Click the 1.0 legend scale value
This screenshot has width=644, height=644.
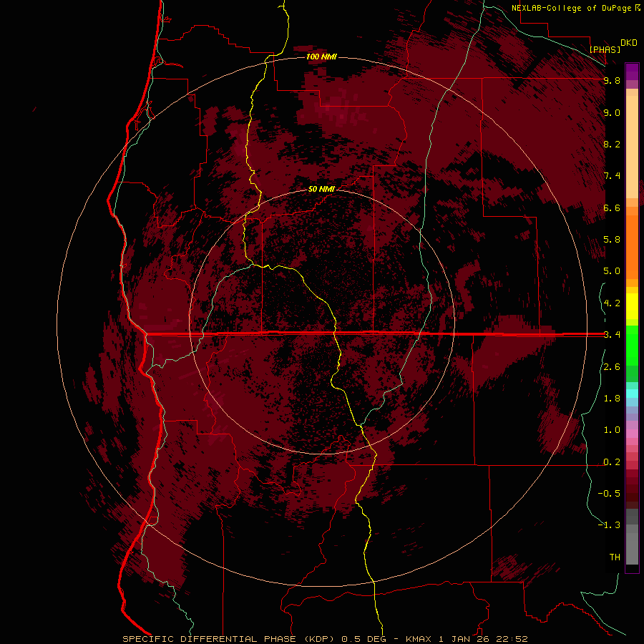point(612,430)
